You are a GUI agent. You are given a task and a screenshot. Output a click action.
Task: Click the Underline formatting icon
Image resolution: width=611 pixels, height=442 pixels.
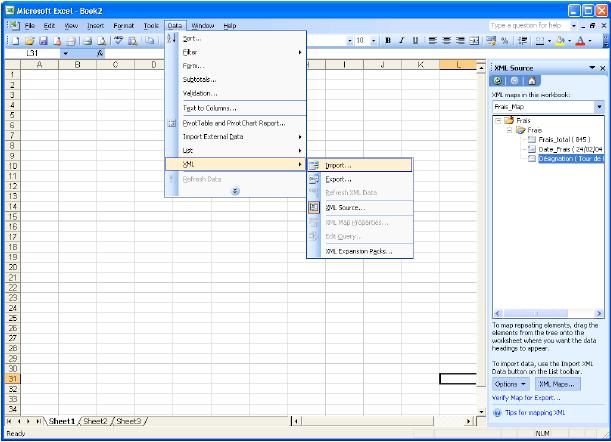point(414,41)
